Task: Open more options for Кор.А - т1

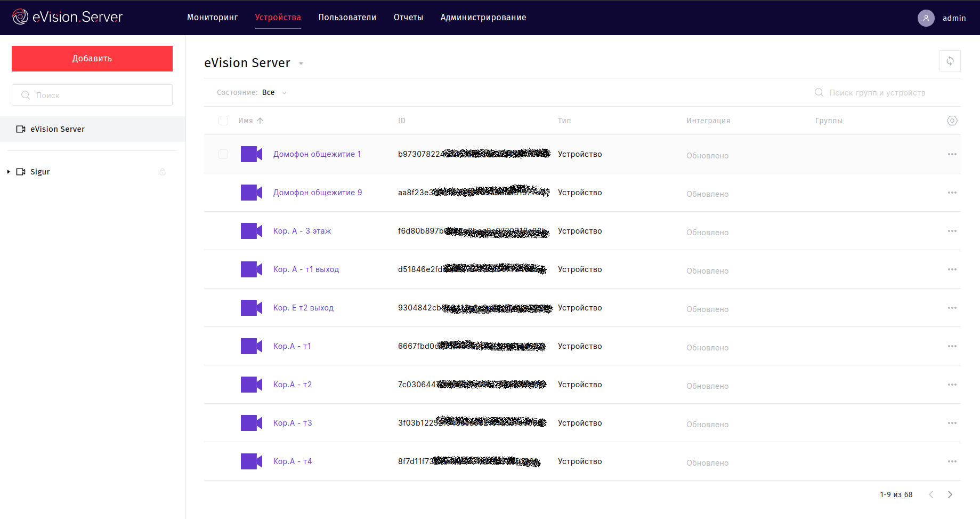Action: [952, 346]
